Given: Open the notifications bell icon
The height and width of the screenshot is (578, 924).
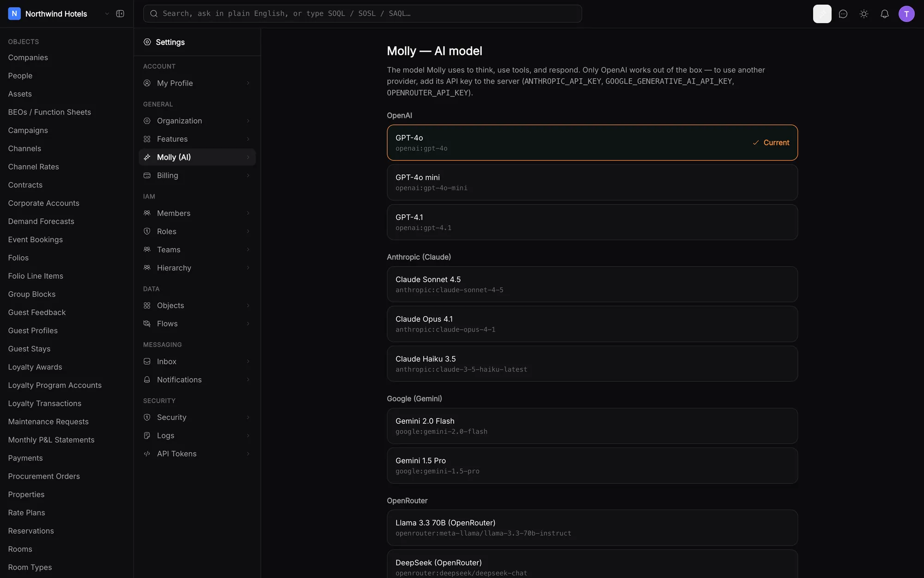Looking at the screenshot, I should pyautogui.click(x=885, y=14).
